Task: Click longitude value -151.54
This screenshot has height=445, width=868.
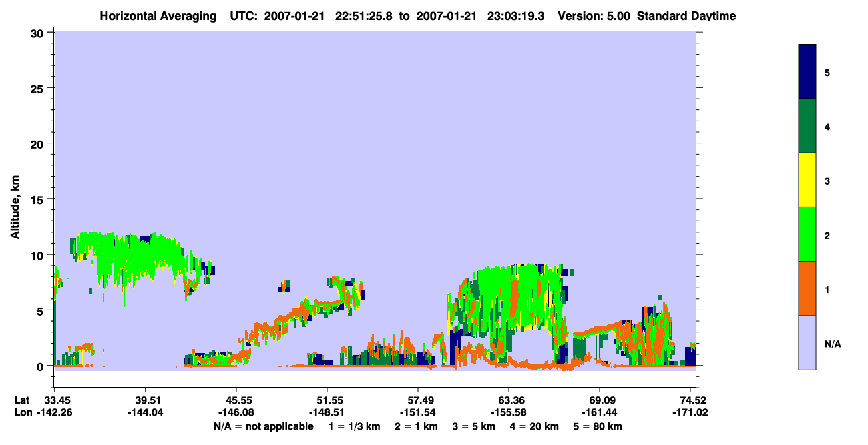Action: [418, 412]
